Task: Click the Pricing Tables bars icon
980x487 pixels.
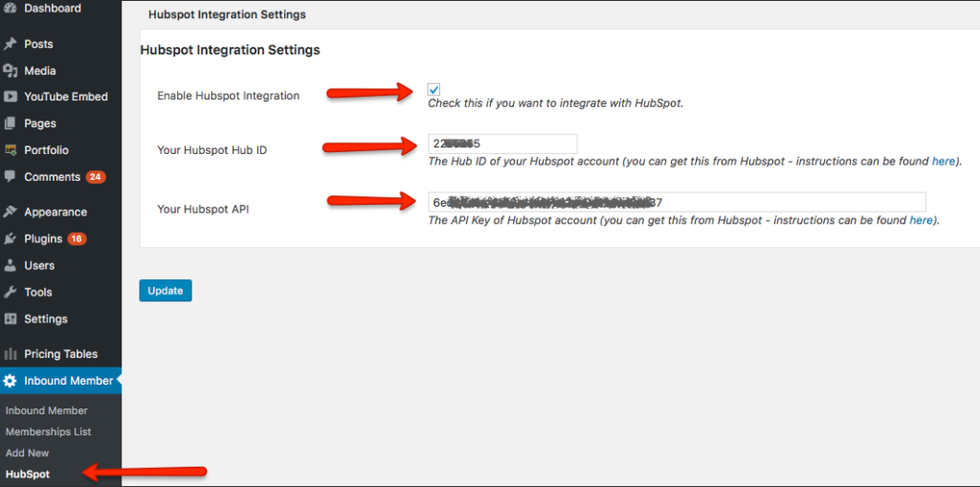Action: coord(10,354)
